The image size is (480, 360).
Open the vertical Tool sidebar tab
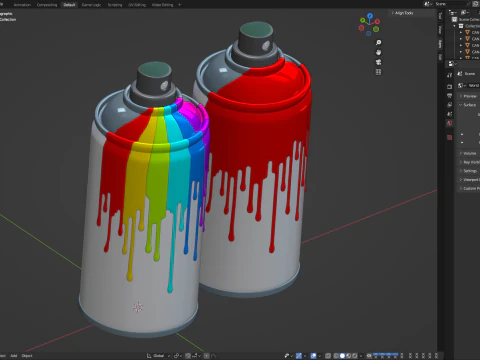(440, 15)
